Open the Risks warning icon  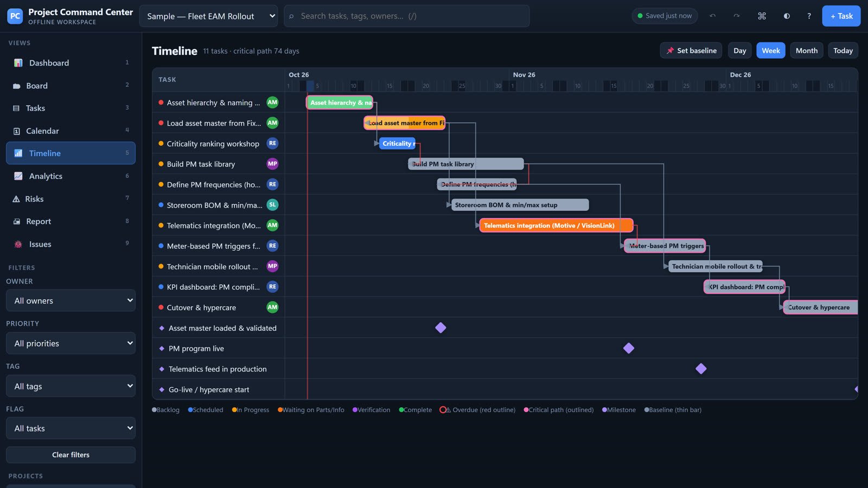[16, 199]
